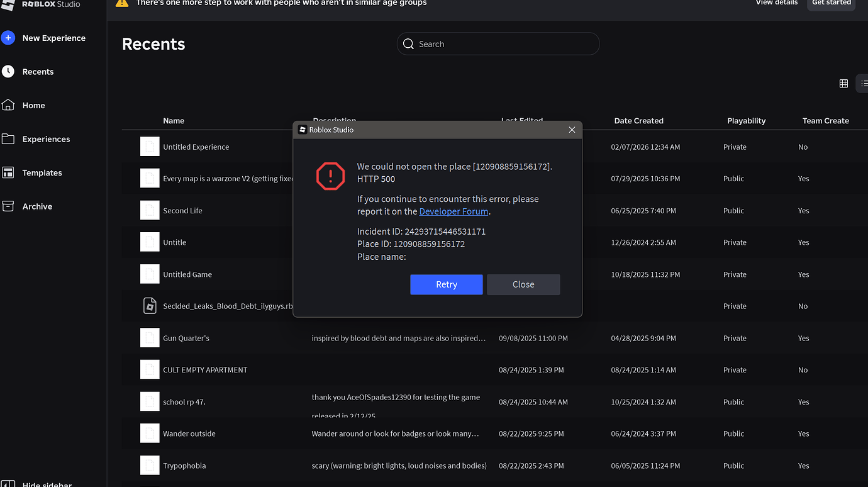
Task: Select the Templates icon in the sidebar
Action: click(8, 172)
